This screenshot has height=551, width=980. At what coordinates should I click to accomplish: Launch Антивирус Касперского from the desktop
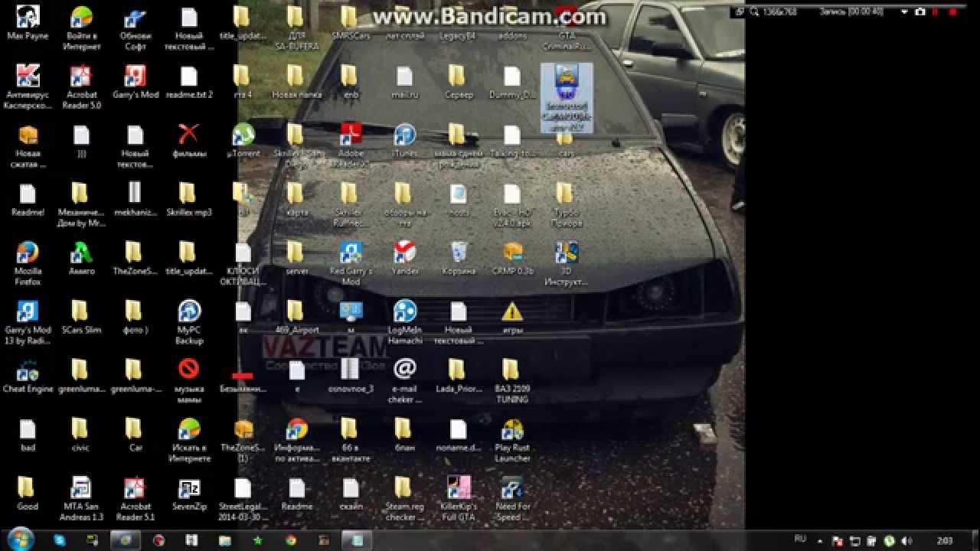28,87
